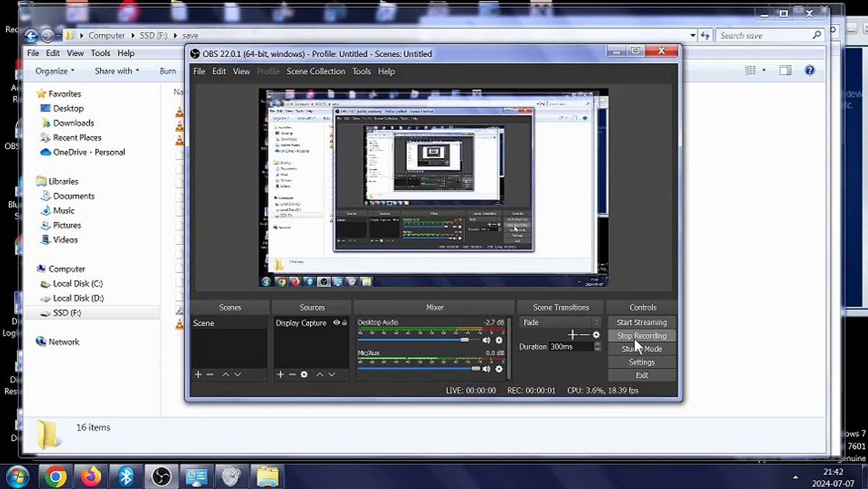This screenshot has height=489, width=868.
Task: Open Bluetooth app from taskbar
Action: click(126, 477)
